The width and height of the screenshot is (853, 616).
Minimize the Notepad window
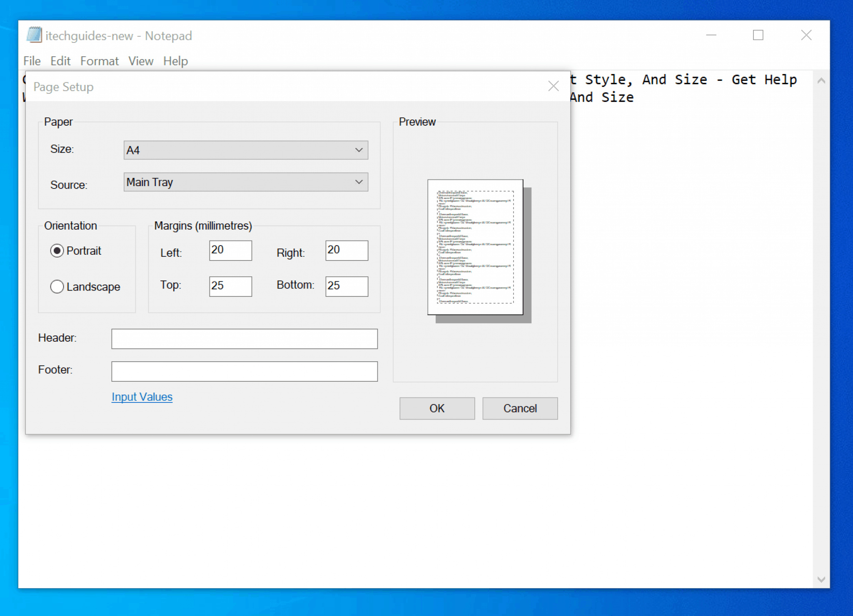pos(711,35)
